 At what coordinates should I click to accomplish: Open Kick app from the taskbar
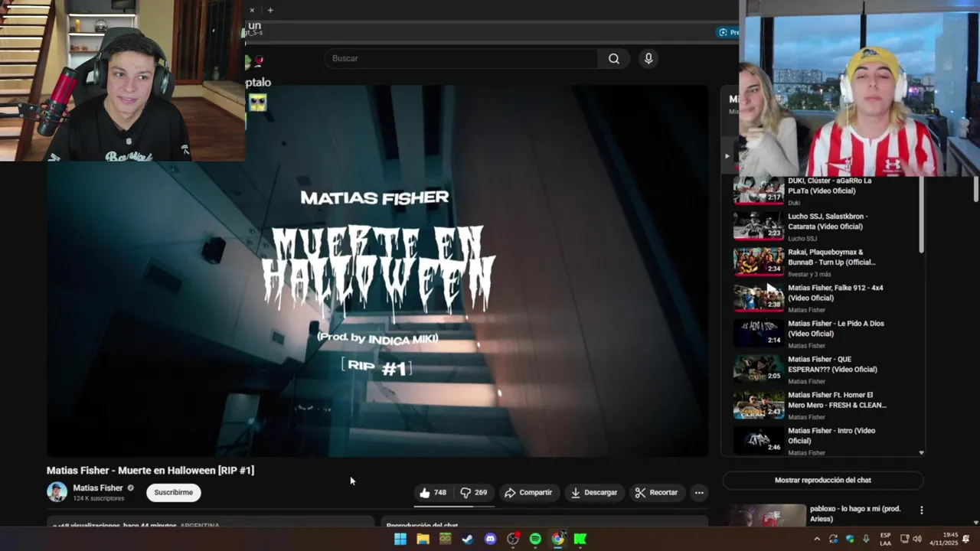point(580,539)
